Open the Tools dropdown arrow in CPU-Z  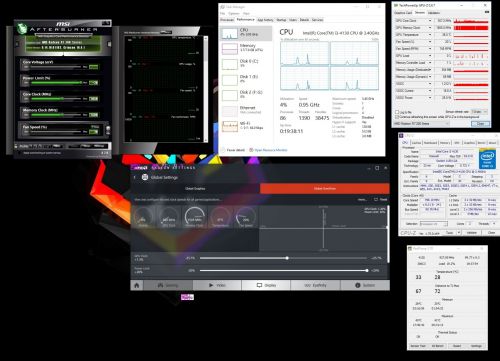pos(459,232)
